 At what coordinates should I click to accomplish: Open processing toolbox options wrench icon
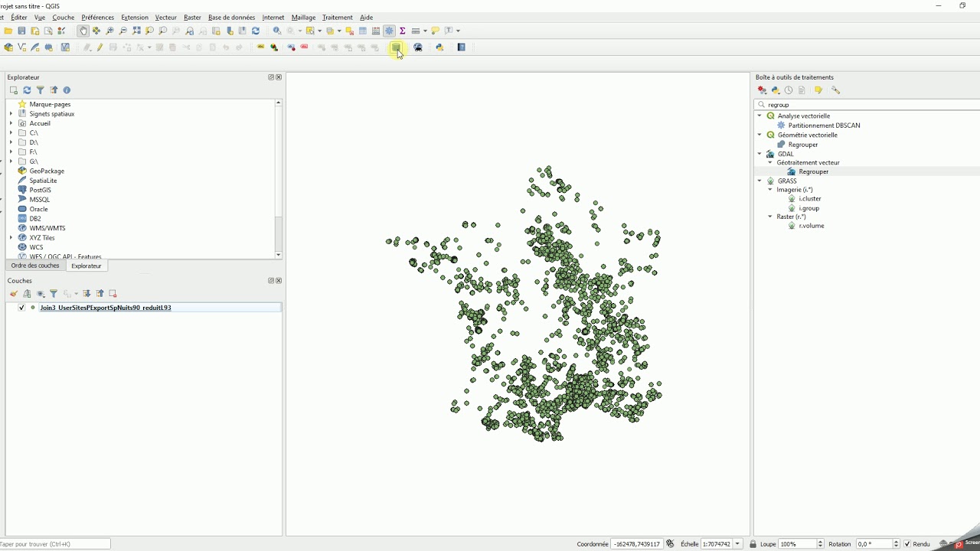835,90
